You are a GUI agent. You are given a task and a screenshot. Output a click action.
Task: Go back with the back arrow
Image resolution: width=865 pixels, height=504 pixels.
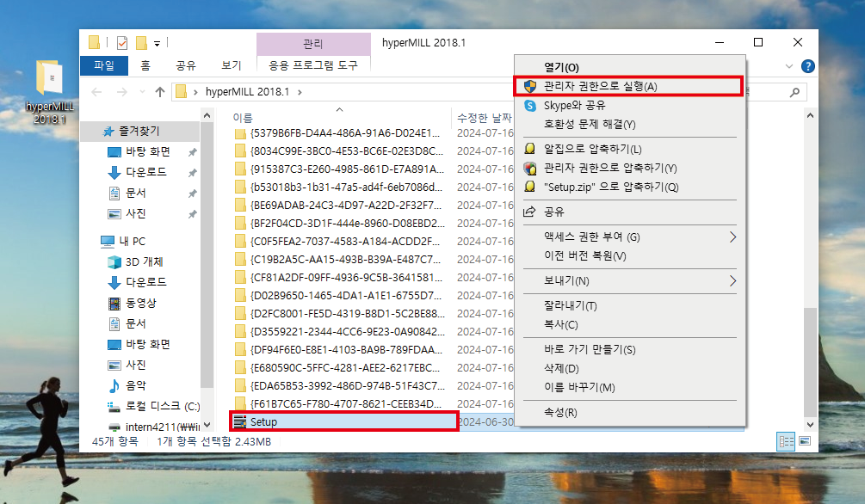(x=96, y=92)
